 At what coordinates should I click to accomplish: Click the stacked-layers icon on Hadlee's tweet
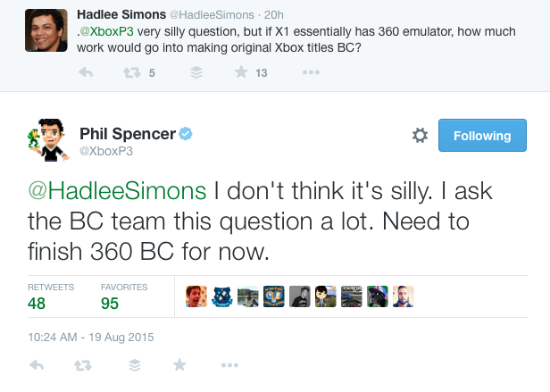pos(196,72)
